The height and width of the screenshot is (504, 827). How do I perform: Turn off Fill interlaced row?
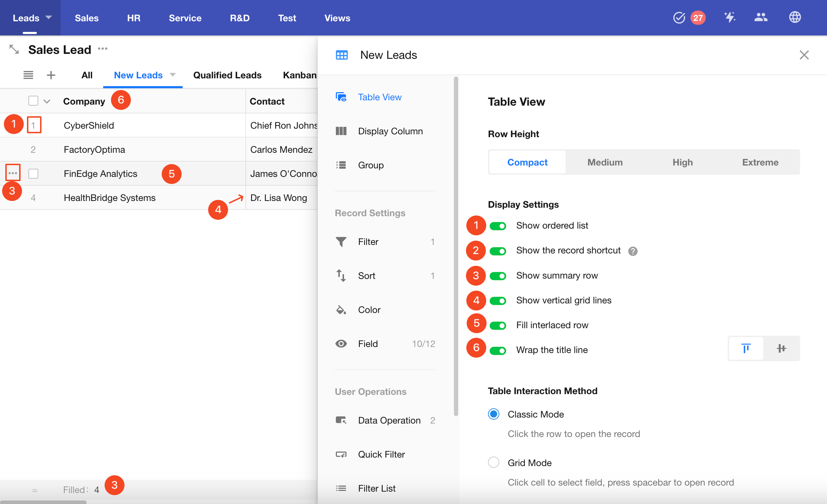click(x=498, y=325)
